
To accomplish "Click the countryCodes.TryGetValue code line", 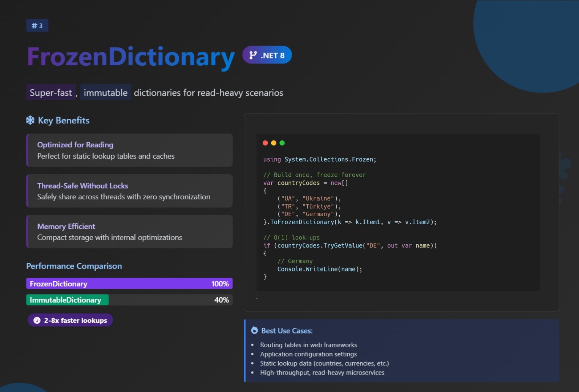I will [350, 246].
